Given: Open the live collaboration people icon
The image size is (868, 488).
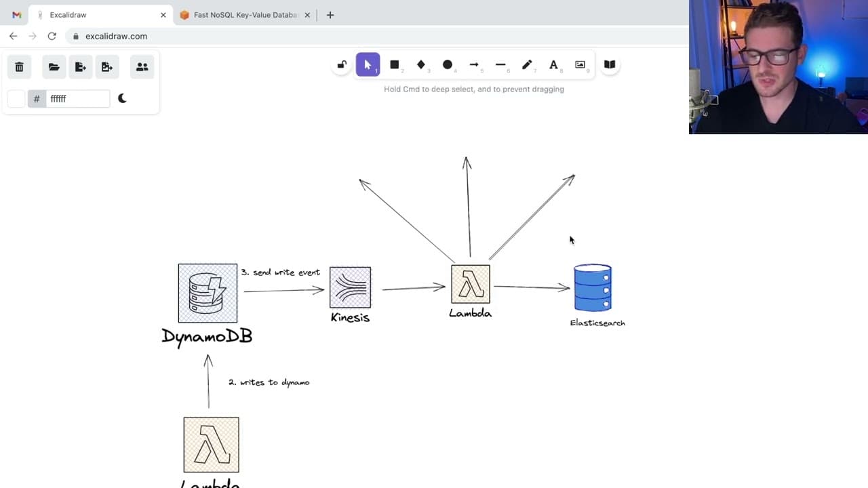Looking at the screenshot, I should coord(142,66).
